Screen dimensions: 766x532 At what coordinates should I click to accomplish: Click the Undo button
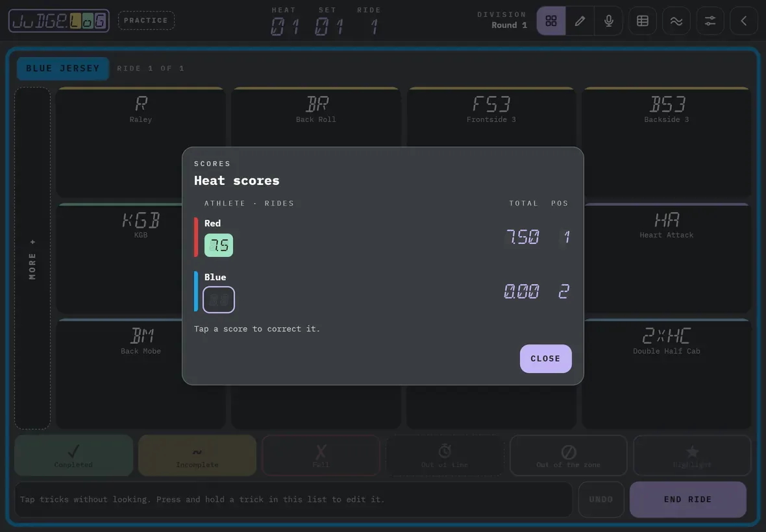[601, 500]
